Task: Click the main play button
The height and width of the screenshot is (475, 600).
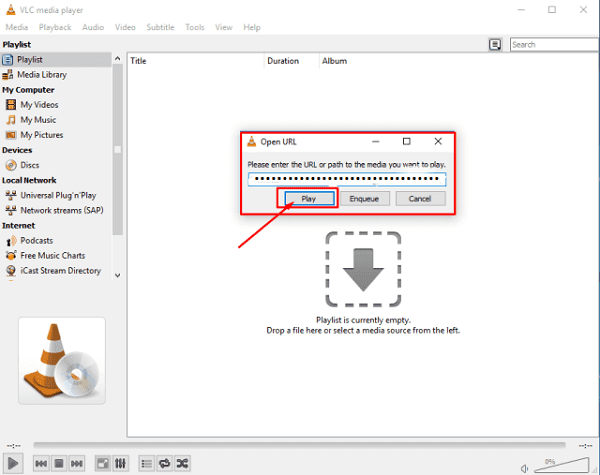Action: pos(13,464)
